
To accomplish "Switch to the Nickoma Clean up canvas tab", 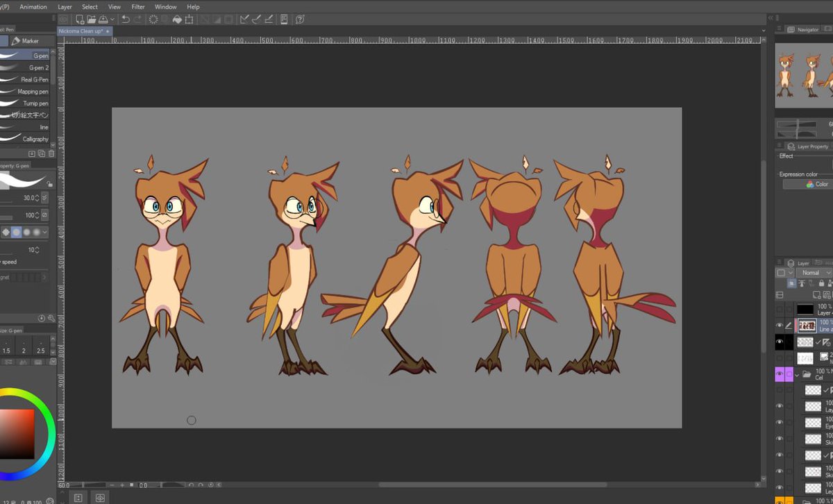I will 85,31.
